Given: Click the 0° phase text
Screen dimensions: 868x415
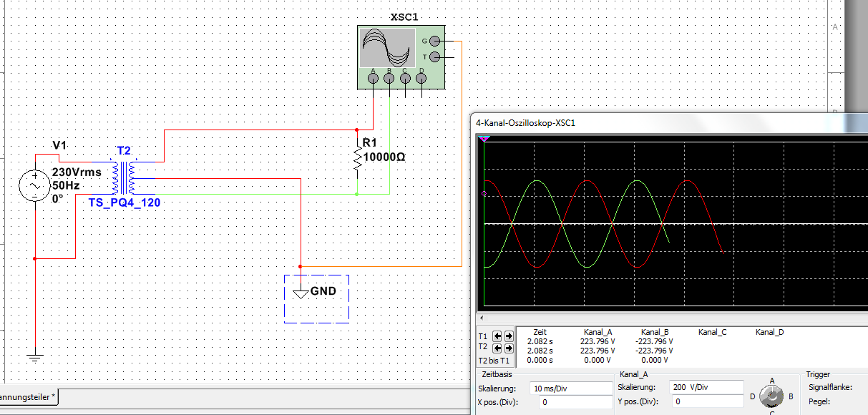Looking at the screenshot, I should [x=58, y=198].
